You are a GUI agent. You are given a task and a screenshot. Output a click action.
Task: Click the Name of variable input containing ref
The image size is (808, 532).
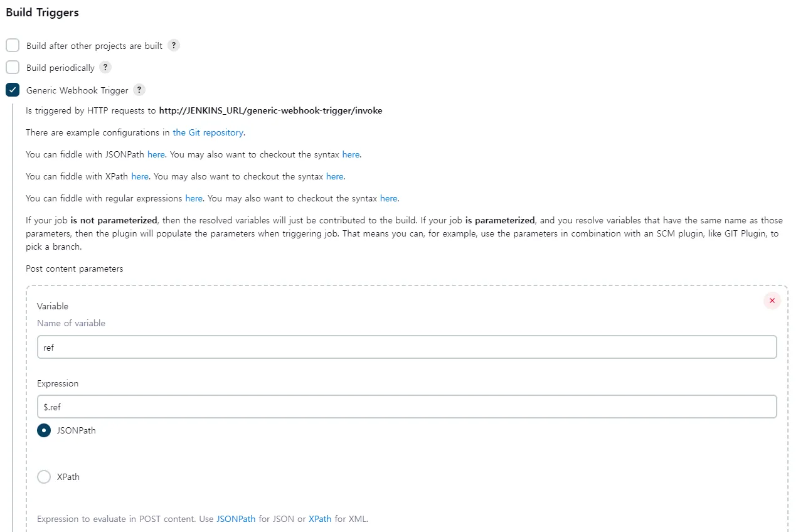(407, 347)
